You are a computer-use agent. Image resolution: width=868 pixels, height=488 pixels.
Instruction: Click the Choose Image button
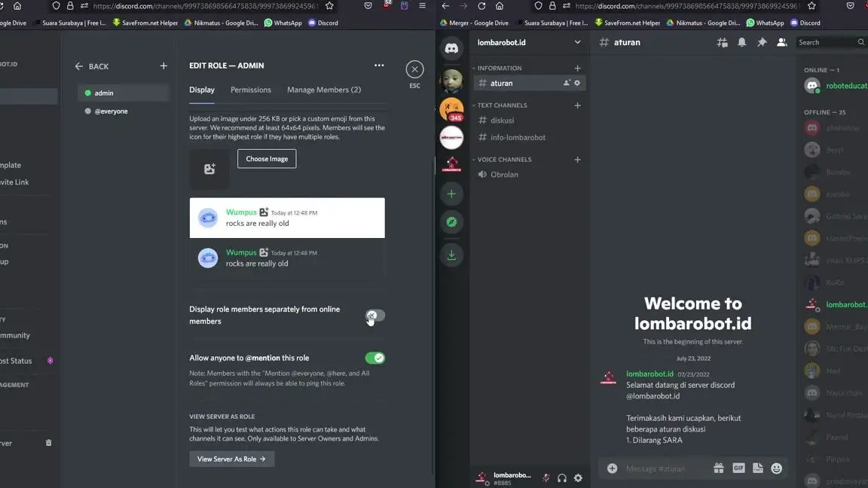pos(267,159)
